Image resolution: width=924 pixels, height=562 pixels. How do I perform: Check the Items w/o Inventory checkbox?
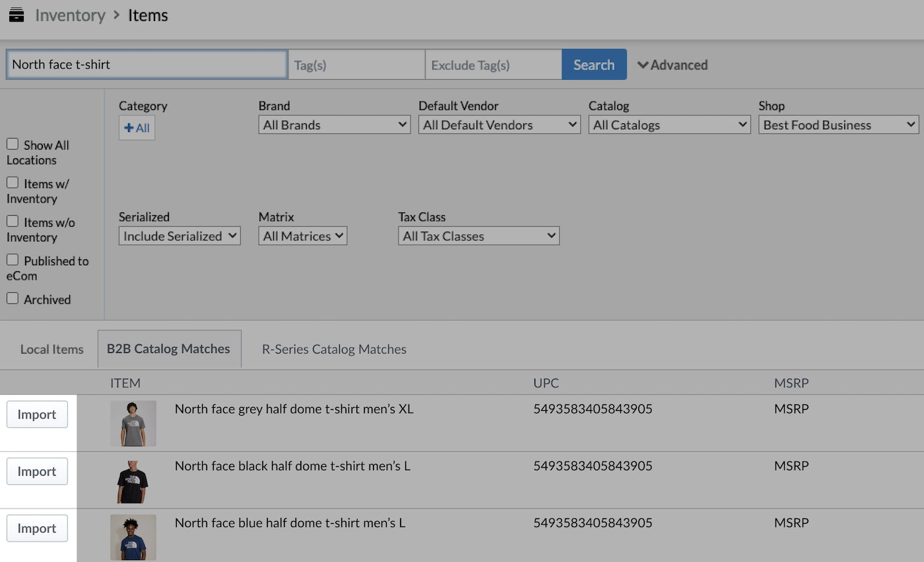pyautogui.click(x=13, y=222)
